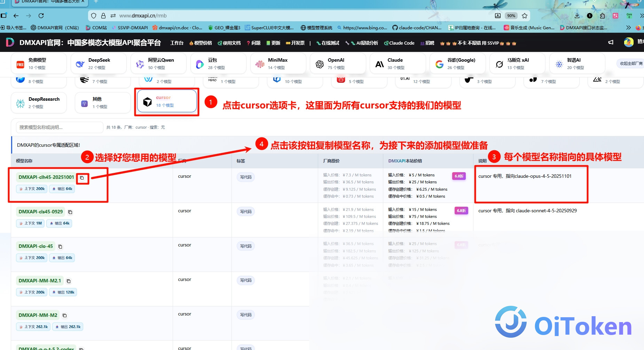Copy model name DMXAPI-cls45-0929
This screenshot has height=350, width=644.
pos(70,212)
